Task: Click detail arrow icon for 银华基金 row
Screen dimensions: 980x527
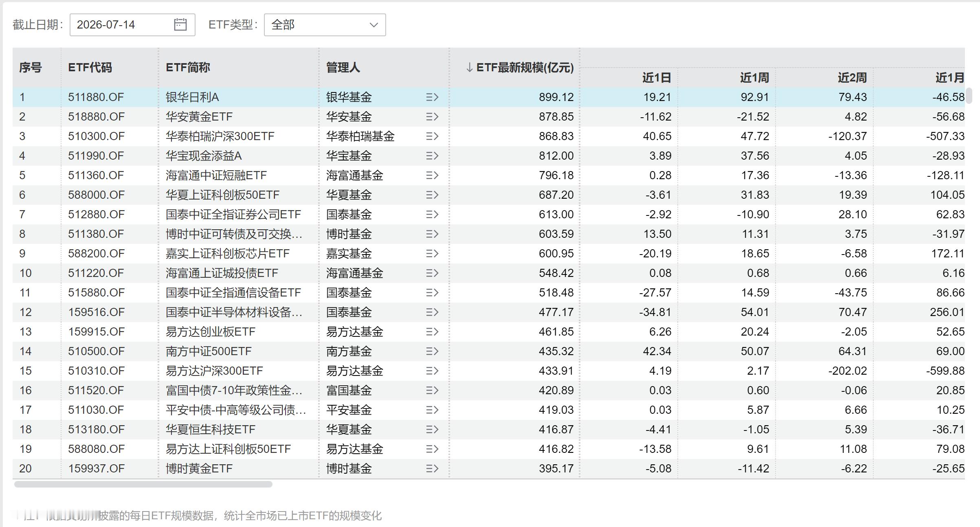Action: tap(432, 97)
